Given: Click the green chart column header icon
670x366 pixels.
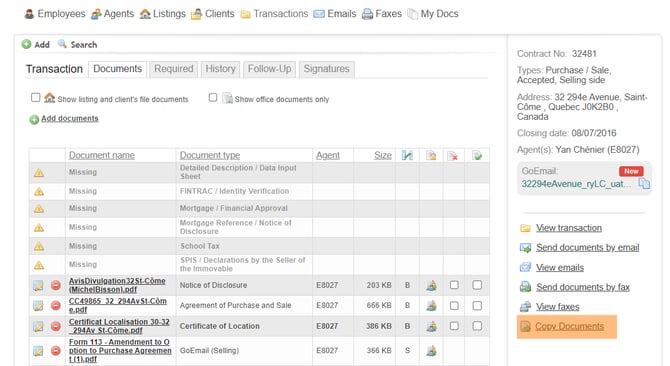Looking at the screenshot, I should tap(407, 155).
